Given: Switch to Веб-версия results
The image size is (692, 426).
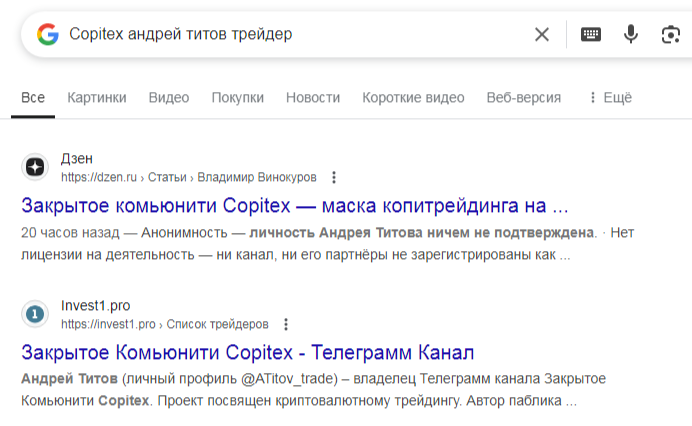Looking at the screenshot, I should [523, 98].
